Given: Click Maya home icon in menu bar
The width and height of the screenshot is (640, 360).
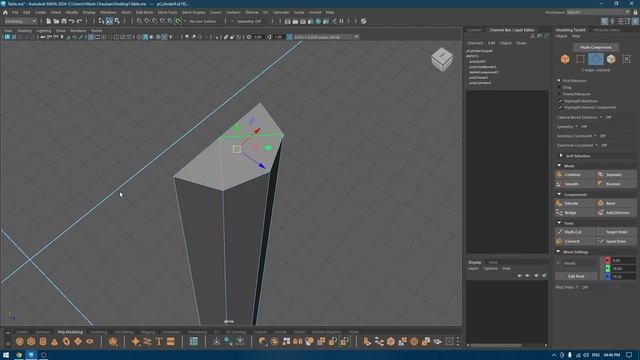Looking at the screenshot, I should click(5, 12).
